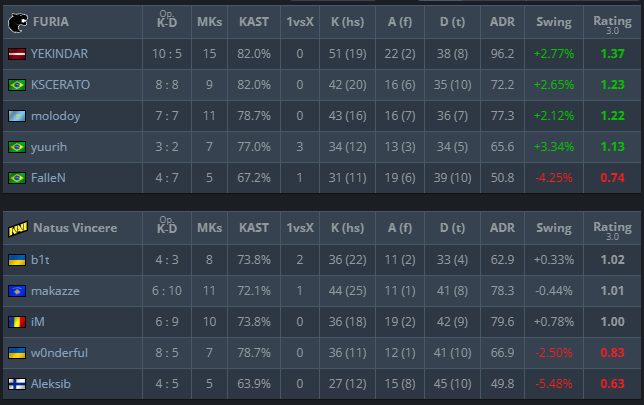Open FalleN's player profile
644x405 pixels.
point(50,178)
